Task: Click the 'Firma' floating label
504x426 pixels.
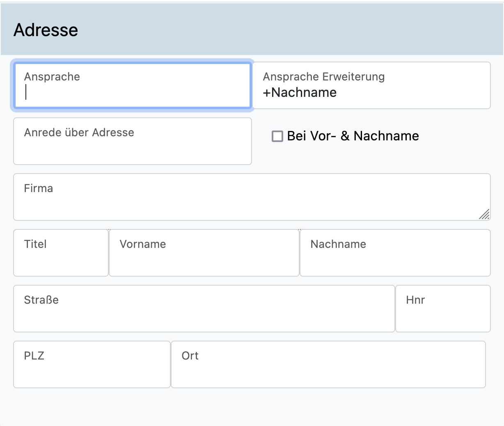Action: point(39,188)
